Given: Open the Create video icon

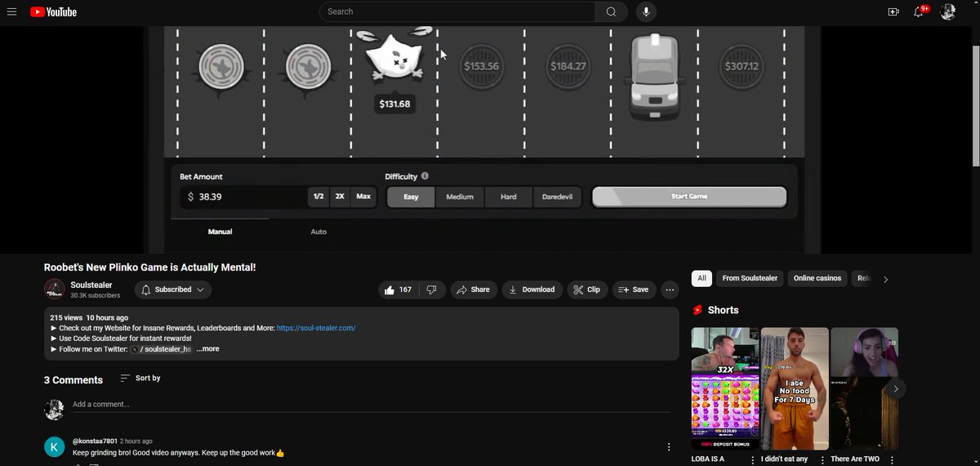Looking at the screenshot, I should [x=893, y=11].
